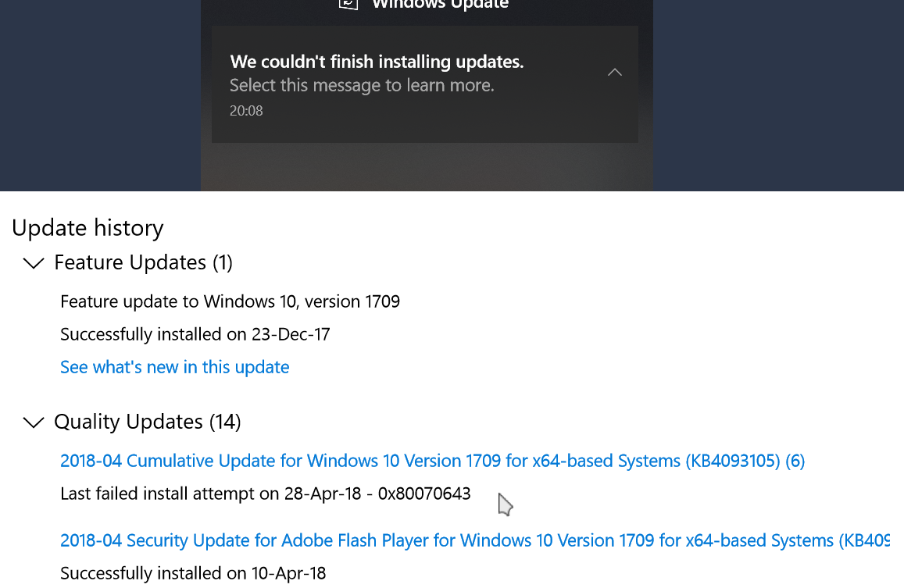Click the Update history heading
This screenshot has height=588, width=904.
[88, 228]
